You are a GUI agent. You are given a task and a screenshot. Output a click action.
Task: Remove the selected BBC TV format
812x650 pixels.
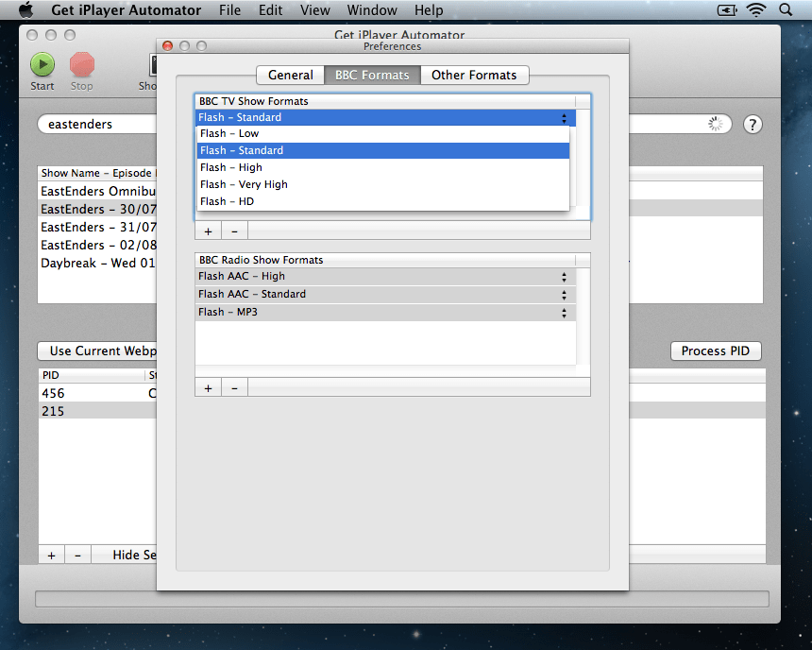[x=234, y=231]
